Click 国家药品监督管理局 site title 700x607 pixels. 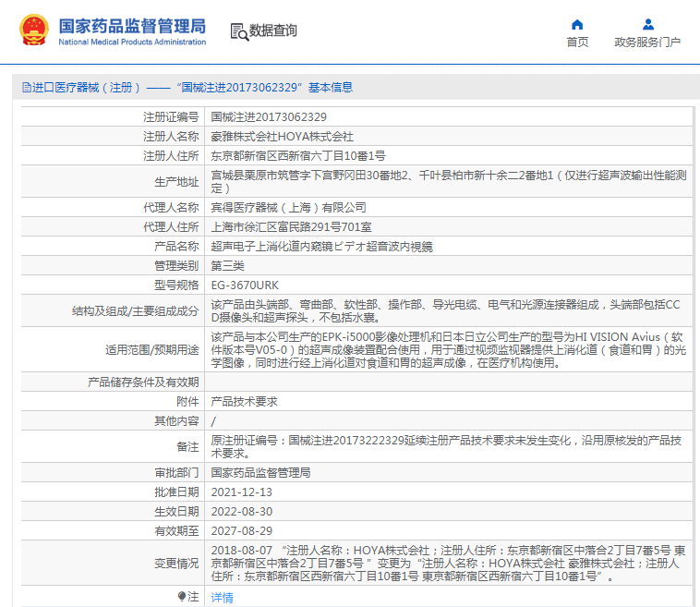click(132, 26)
